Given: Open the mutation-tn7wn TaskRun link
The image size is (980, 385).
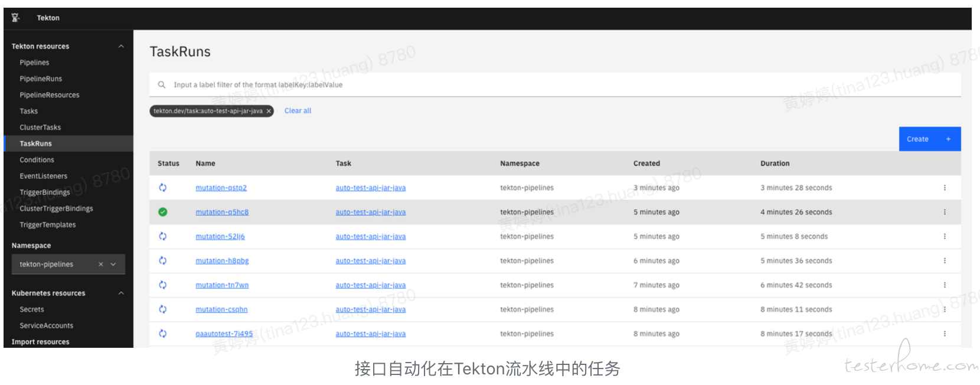Looking at the screenshot, I should (x=222, y=285).
